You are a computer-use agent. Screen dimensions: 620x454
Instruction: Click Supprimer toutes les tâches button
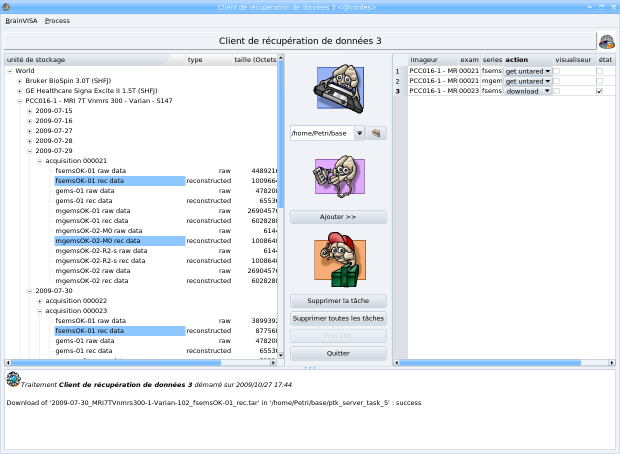pyautogui.click(x=337, y=318)
